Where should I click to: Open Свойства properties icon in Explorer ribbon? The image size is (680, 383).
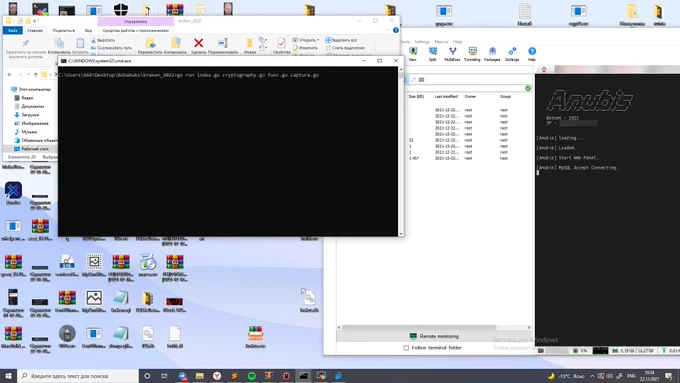[281, 43]
